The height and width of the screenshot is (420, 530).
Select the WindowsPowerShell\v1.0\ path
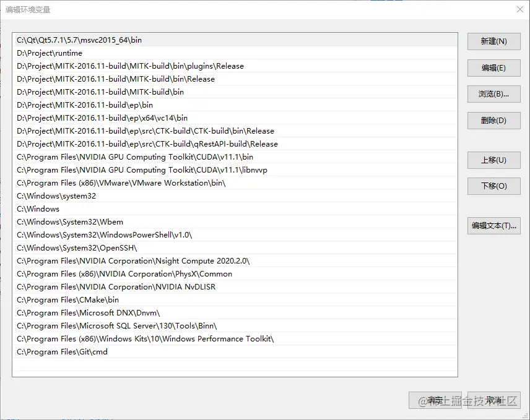[236, 235]
